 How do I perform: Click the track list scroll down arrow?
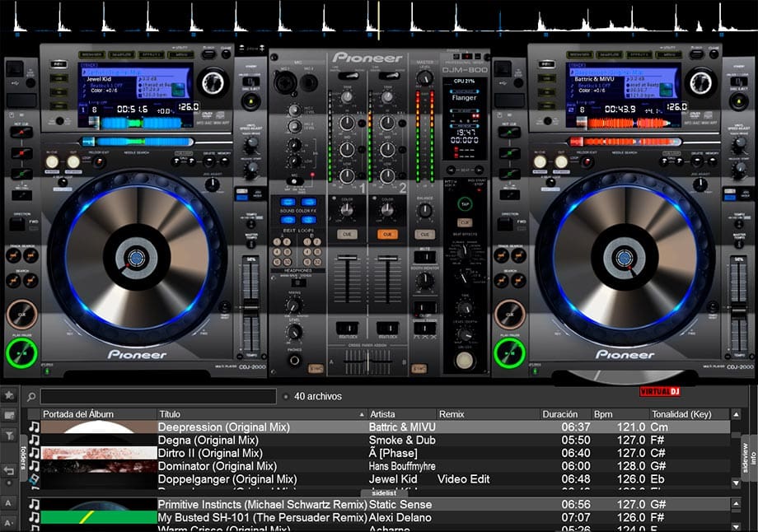(736, 483)
